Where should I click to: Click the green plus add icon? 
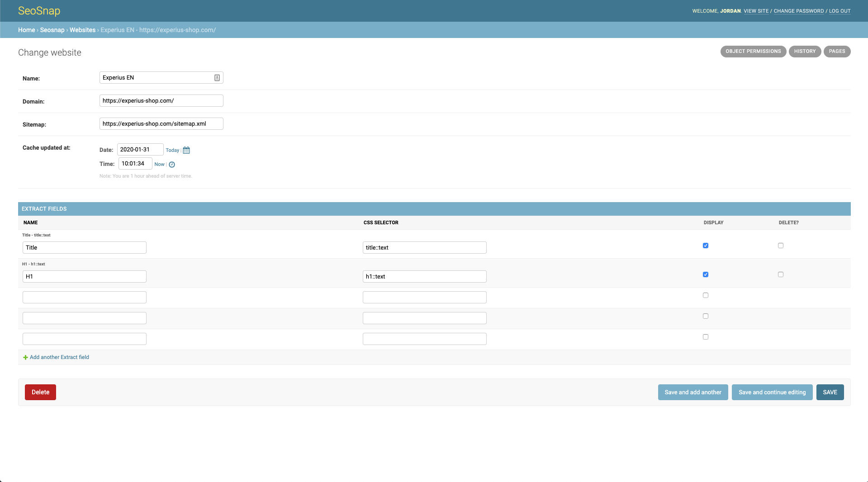click(x=25, y=358)
